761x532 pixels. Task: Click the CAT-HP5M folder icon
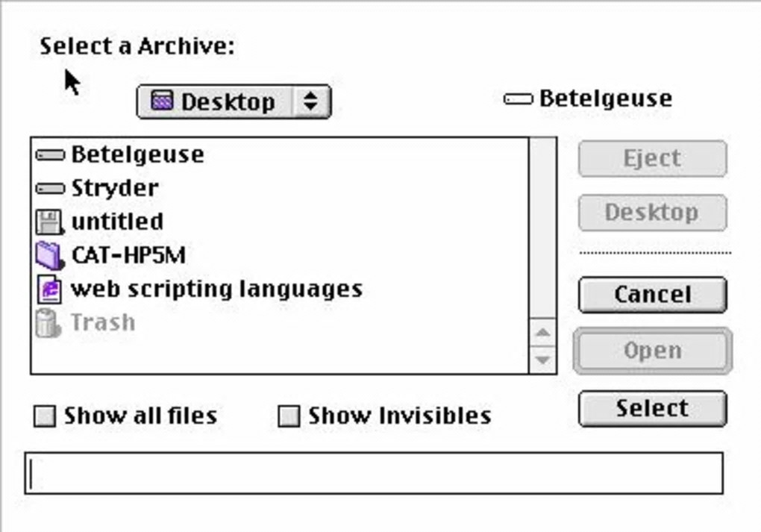[x=49, y=255]
